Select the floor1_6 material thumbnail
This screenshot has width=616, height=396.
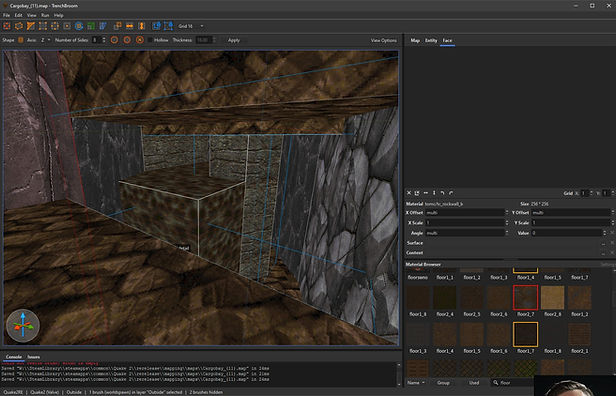click(498, 334)
